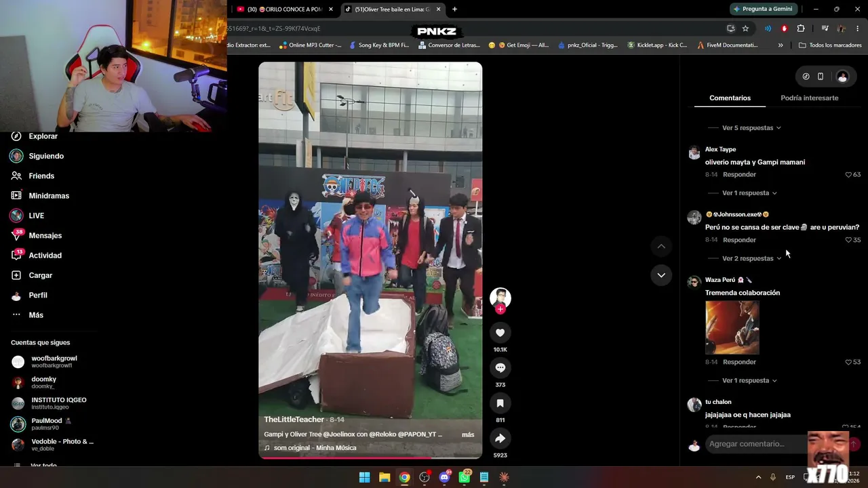Open Cargar upload in the sidebar
The image size is (868, 488).
41,275
